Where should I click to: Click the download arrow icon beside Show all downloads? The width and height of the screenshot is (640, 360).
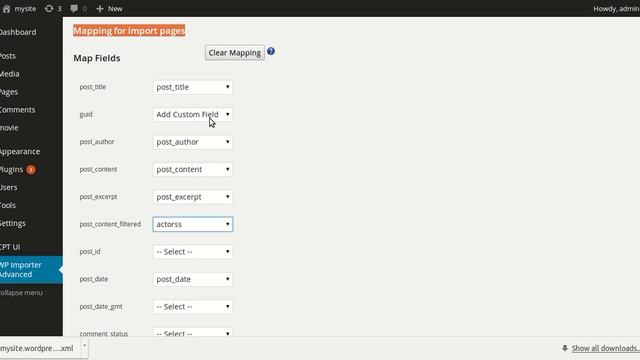click(x=565, y=348)
